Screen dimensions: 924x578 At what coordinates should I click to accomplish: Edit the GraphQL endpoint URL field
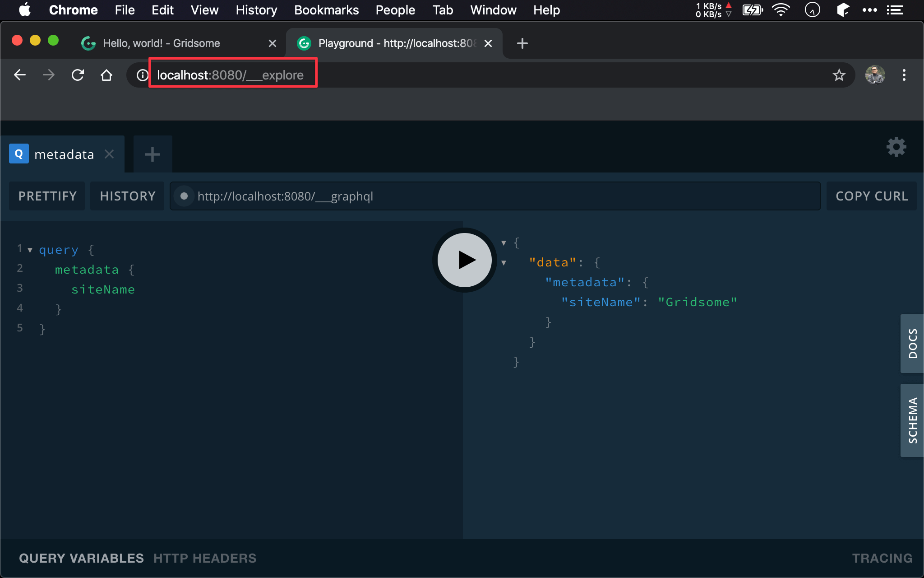tap(495, 196)
